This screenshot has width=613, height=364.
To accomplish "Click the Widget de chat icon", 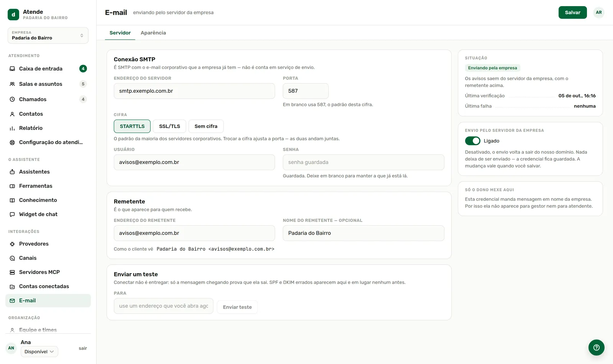I will 12,215.
